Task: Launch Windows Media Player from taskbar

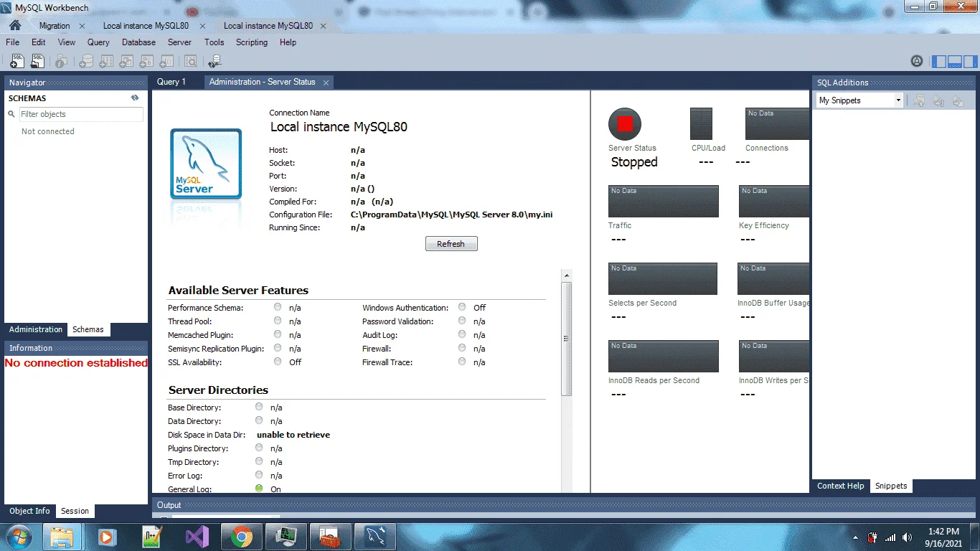Action: click(107, 536)
